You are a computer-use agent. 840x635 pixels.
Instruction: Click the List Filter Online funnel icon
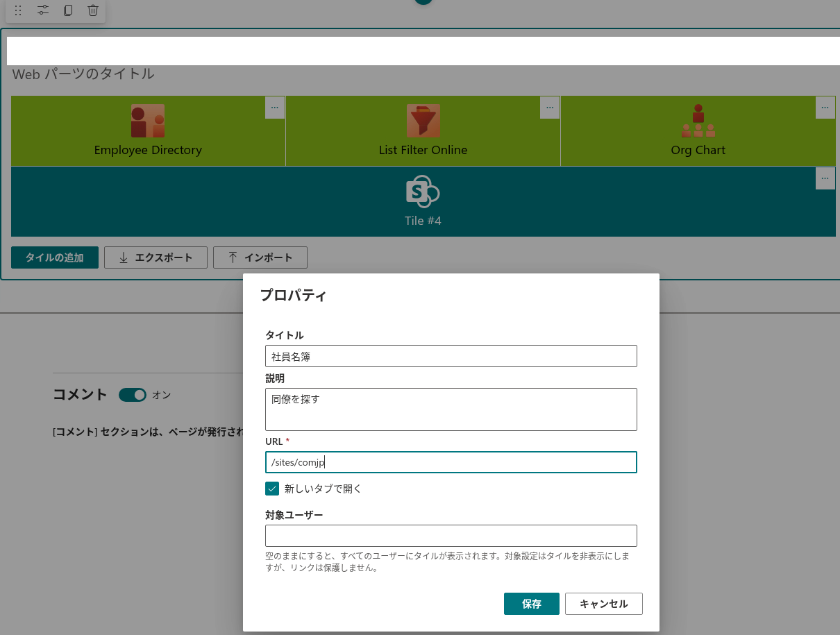coord(423,121)
